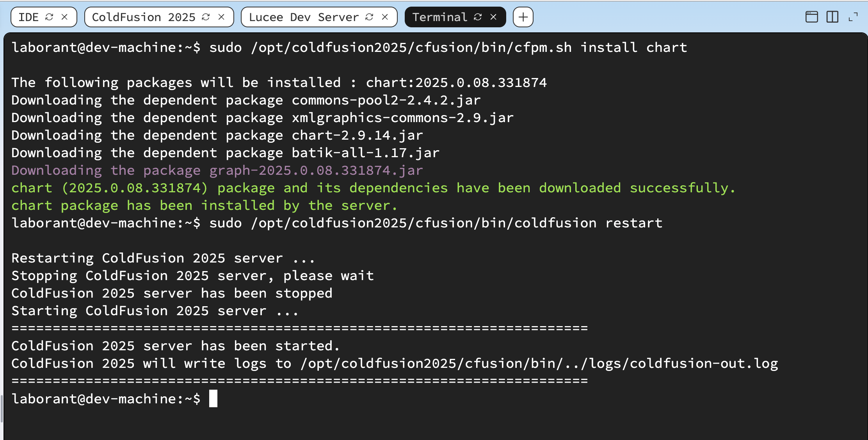Image resolution: width=868 pixels, height=440 pixels.
Task: Add a new tab with the plus button
Action: click(x=523, y=17)
